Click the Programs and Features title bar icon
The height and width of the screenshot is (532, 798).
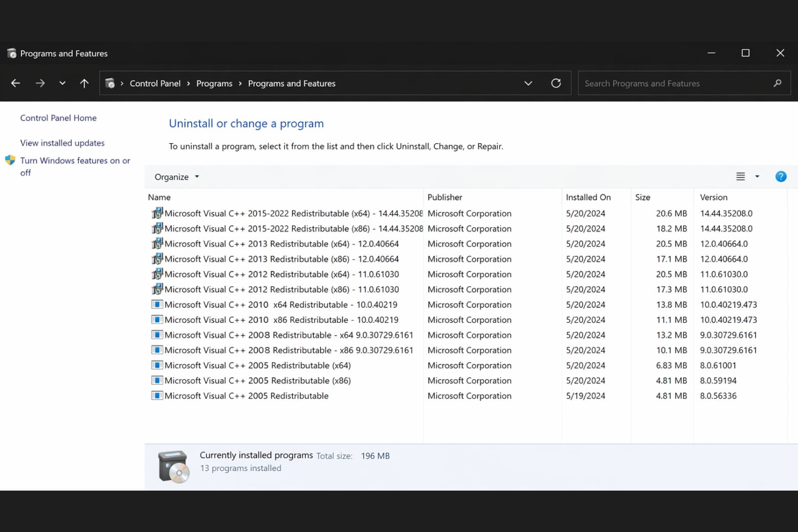pos(11,53)
